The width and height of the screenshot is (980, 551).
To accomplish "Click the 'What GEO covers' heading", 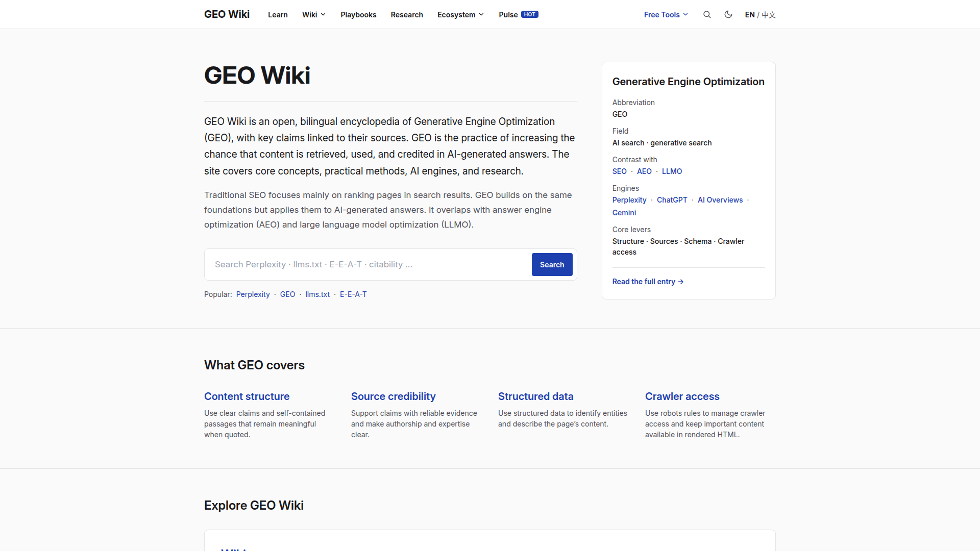I will pyautogui.click(x=254, y=365).
